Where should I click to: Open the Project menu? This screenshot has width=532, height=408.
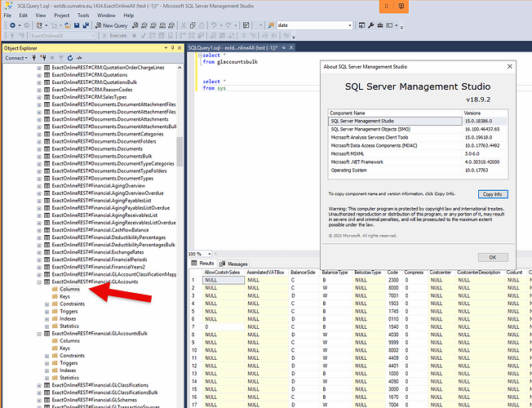[x=62, y=16]
